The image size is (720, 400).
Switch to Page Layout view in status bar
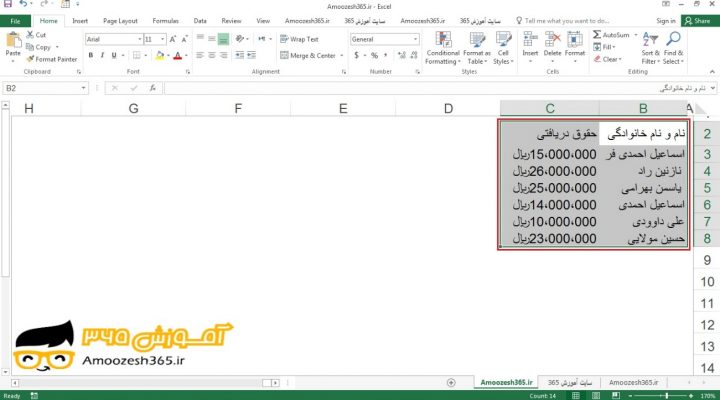(x=596, y=395)
